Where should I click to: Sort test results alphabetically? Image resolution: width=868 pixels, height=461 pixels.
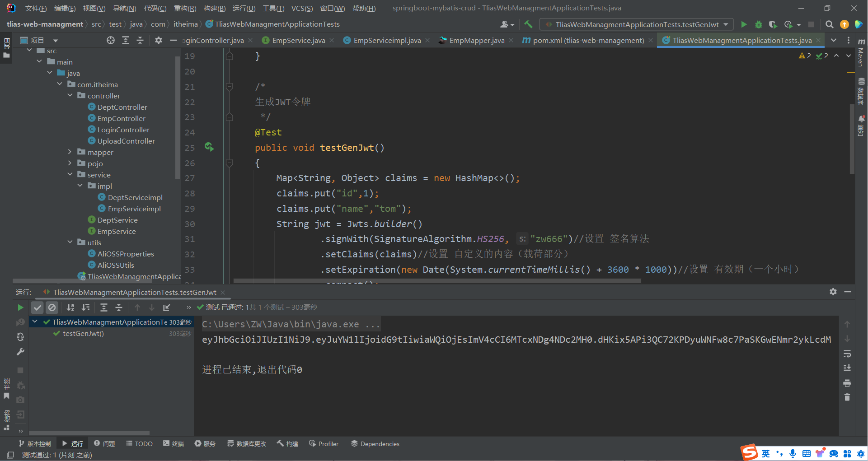point(70,307)
